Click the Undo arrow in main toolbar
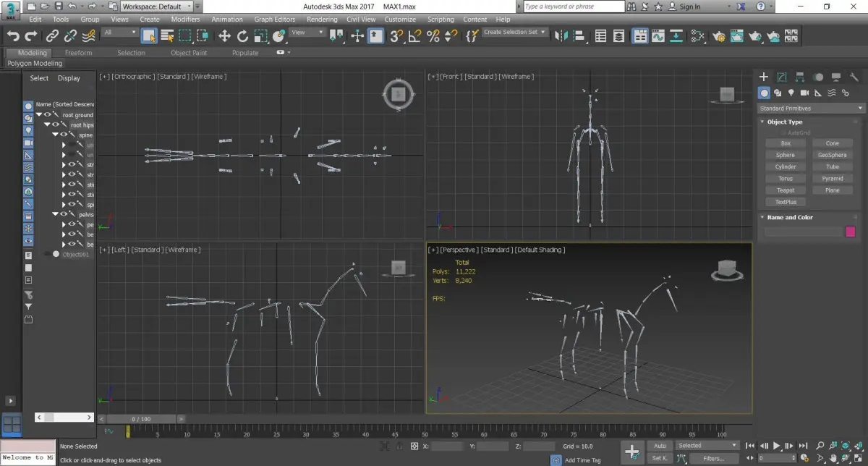The height and width of the screenshot is (466, 868). (x=13, y=35)
